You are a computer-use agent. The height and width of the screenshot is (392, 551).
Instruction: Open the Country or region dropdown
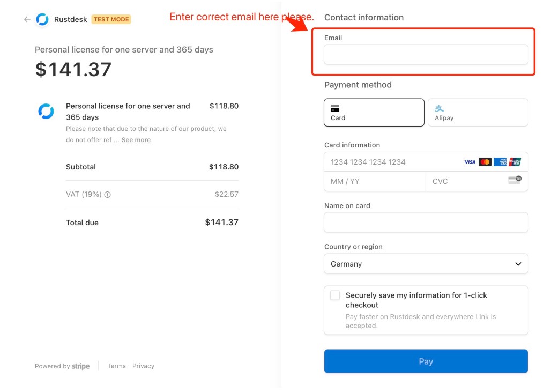(426, 264)
